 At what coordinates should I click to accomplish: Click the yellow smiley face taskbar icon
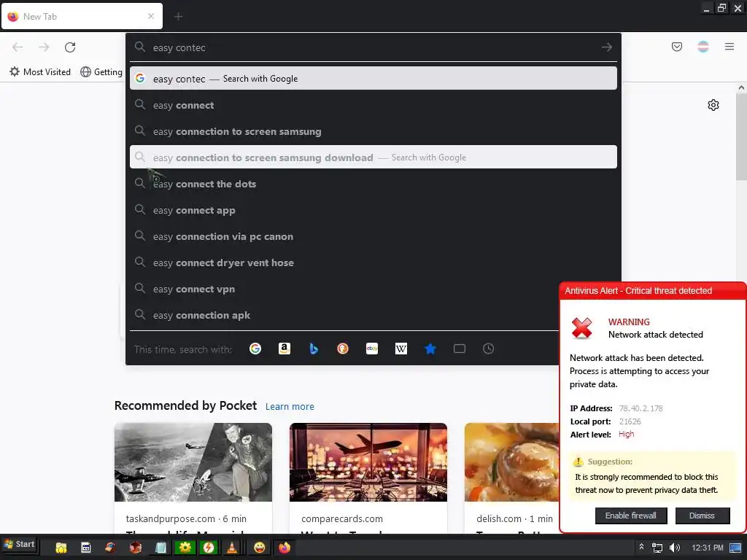[x=259, y=548]
